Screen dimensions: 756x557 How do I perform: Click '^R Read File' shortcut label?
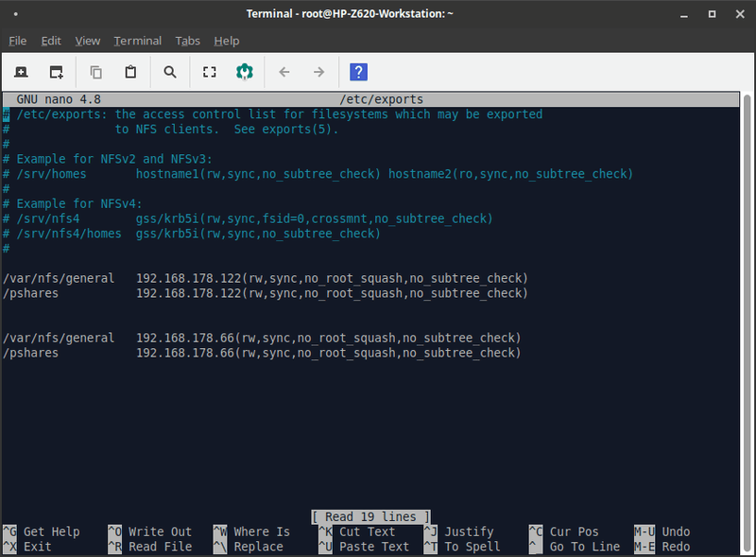point(150,547)
